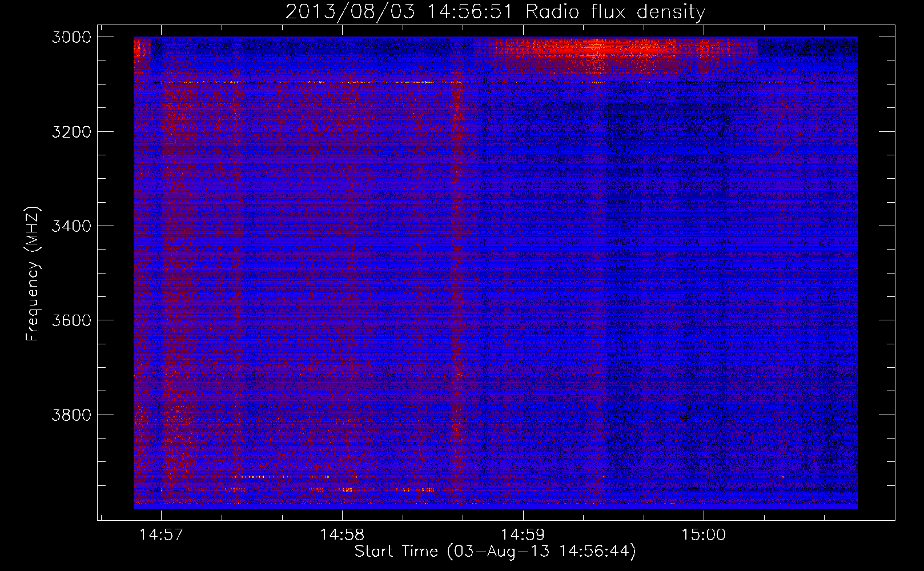Click the "Start Time (03-Aug-13 14:56:44)" label
Image resolution: width=924 pixels, height=571 pixels.
coord(495,552)
